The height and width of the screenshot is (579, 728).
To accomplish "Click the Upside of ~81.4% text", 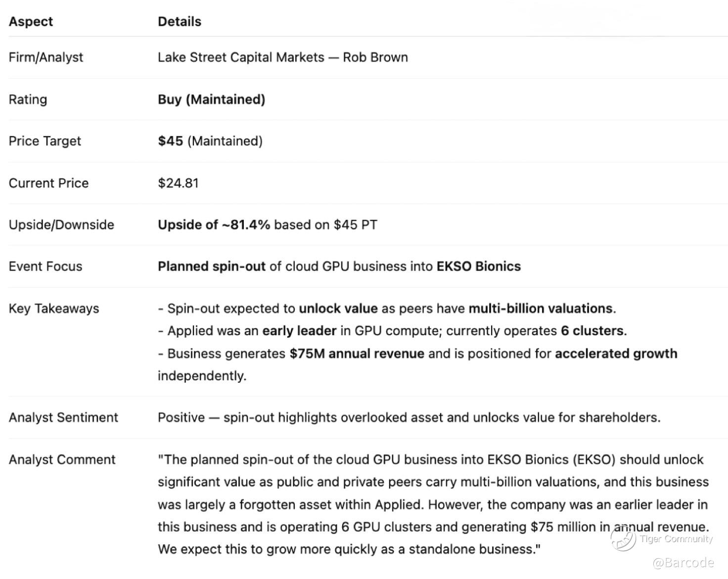I will [214, 224].
